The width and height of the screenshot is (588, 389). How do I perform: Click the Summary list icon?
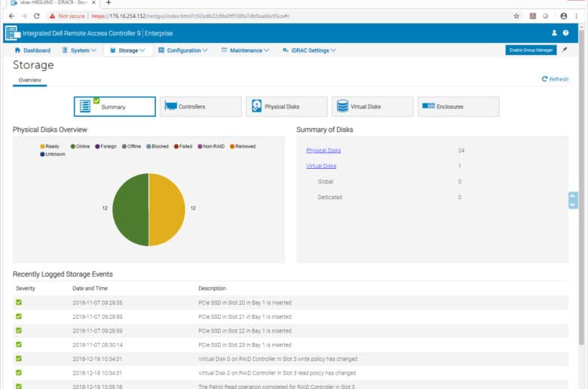[x=85, y=106]
